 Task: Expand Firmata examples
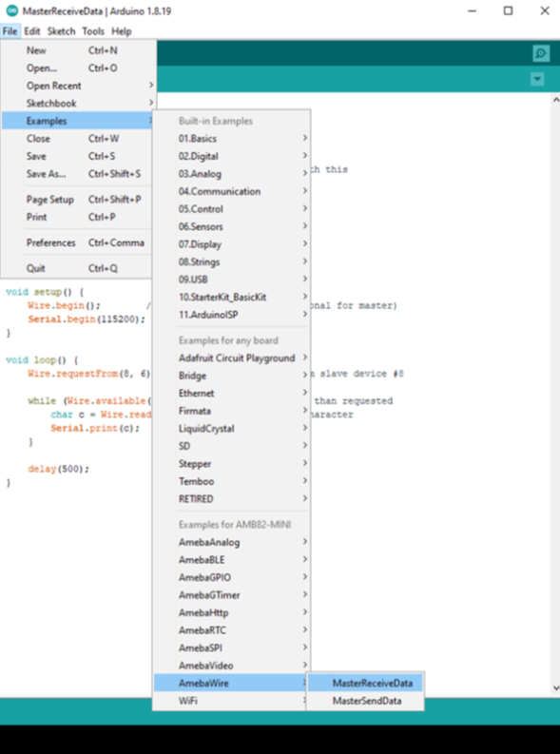232,411
